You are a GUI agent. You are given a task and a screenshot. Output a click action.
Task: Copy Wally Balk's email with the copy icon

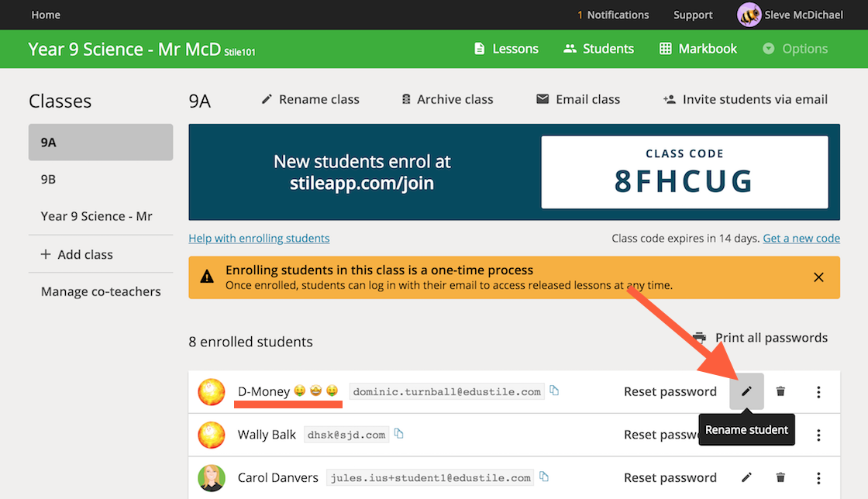click(x=398, y=433)
